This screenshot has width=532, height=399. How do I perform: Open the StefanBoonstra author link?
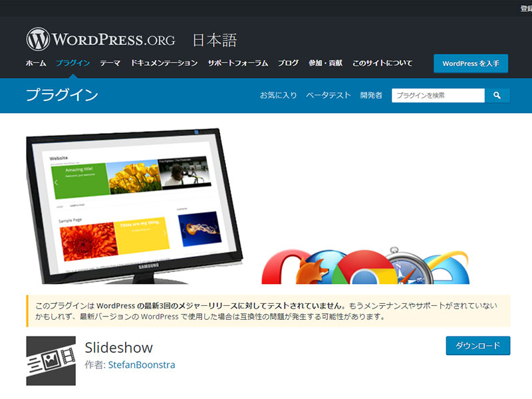pyautogui.click(x=142, y=365)
